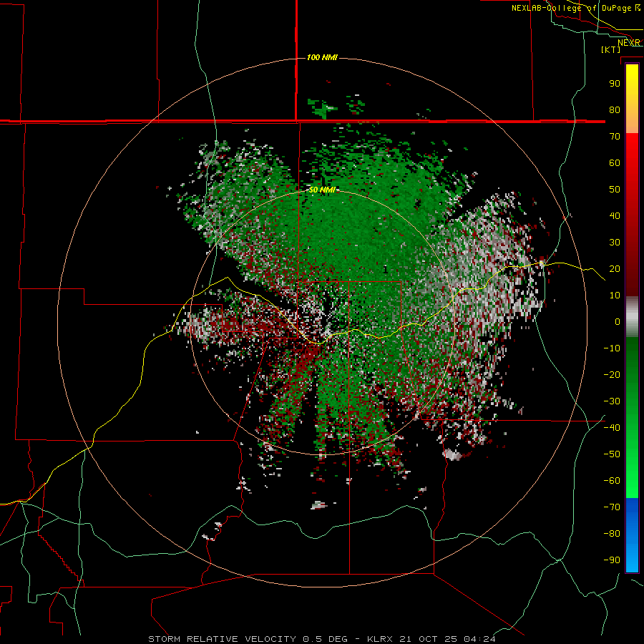The image size is (644, 644).
Task: Click the -70 scale label
Action: point(612,507)
